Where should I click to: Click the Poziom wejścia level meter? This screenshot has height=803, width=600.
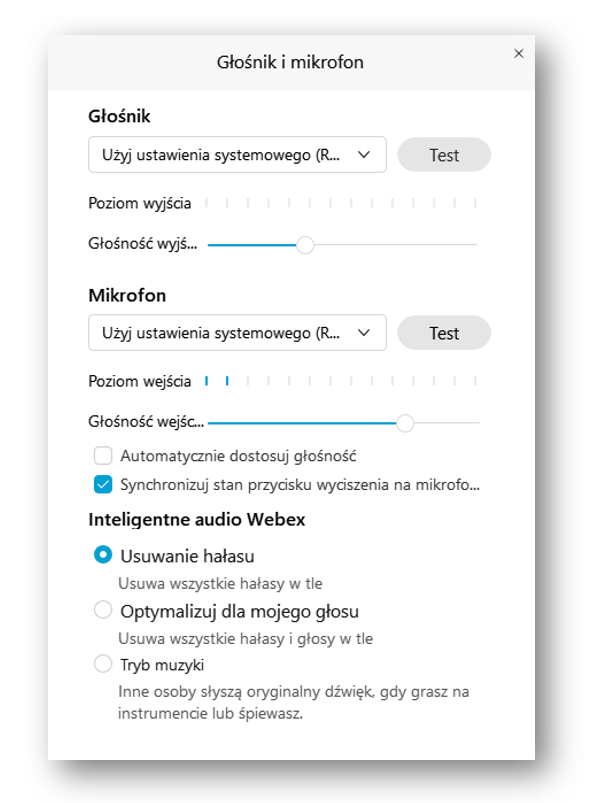coord(341,381)
